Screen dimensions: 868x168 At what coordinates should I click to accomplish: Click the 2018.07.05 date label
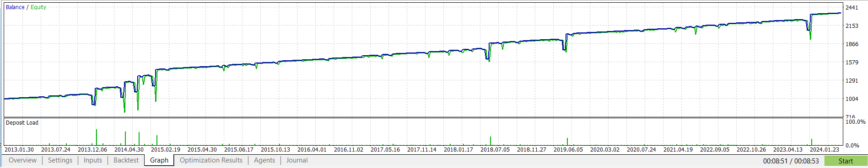pyautogui.click(x=495, y=149)
